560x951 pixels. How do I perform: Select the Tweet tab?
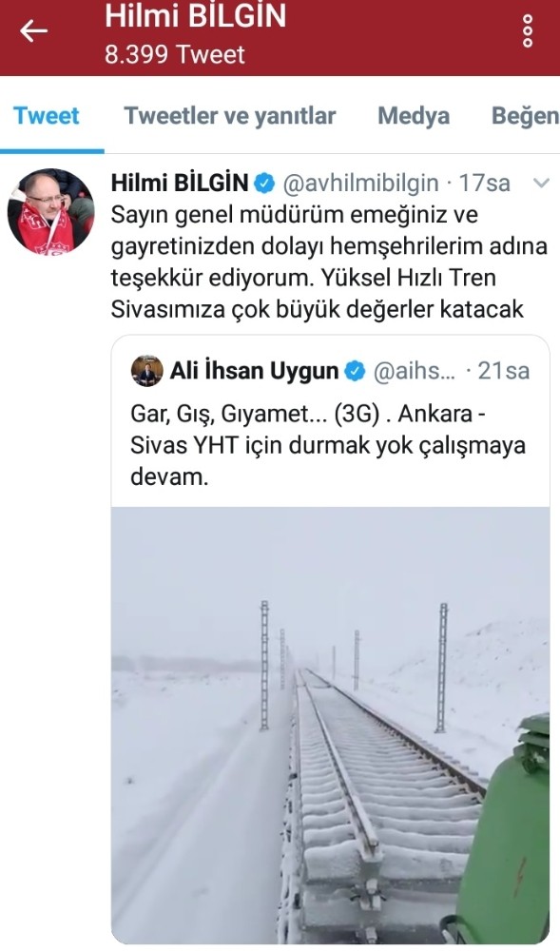[47, 116]
